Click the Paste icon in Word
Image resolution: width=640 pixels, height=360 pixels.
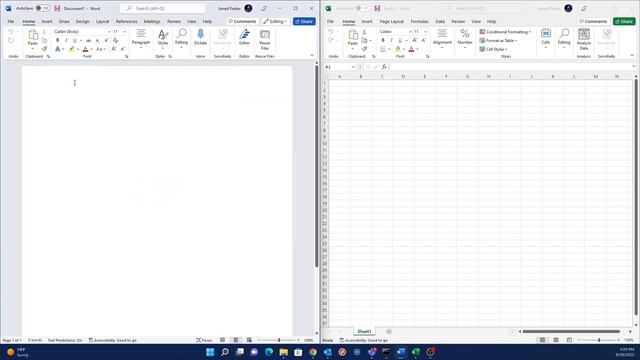(33, 36)
